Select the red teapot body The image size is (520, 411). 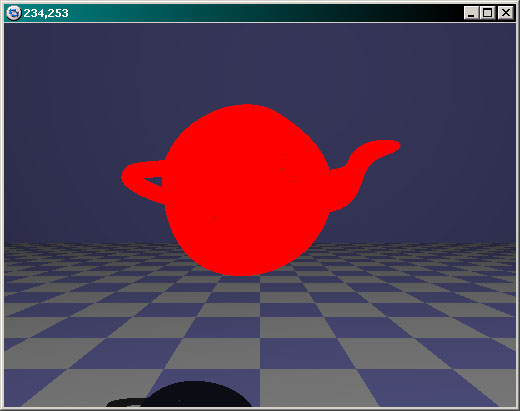[x=247, y=190]
